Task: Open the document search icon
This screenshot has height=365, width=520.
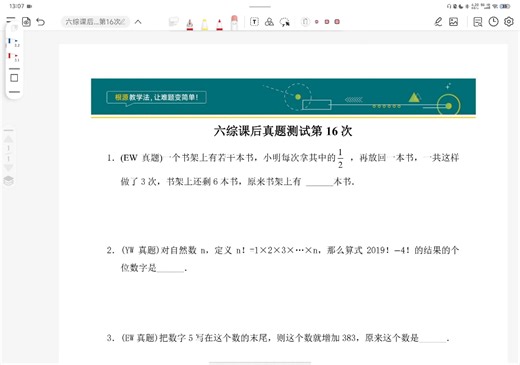Action: pyautogui.click(x=478, y=22)
